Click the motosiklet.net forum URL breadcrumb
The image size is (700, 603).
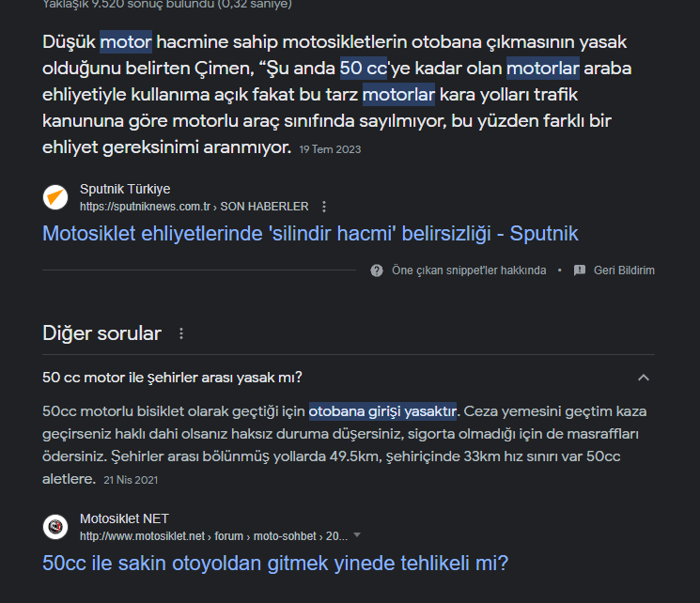[x=213, y=536]
